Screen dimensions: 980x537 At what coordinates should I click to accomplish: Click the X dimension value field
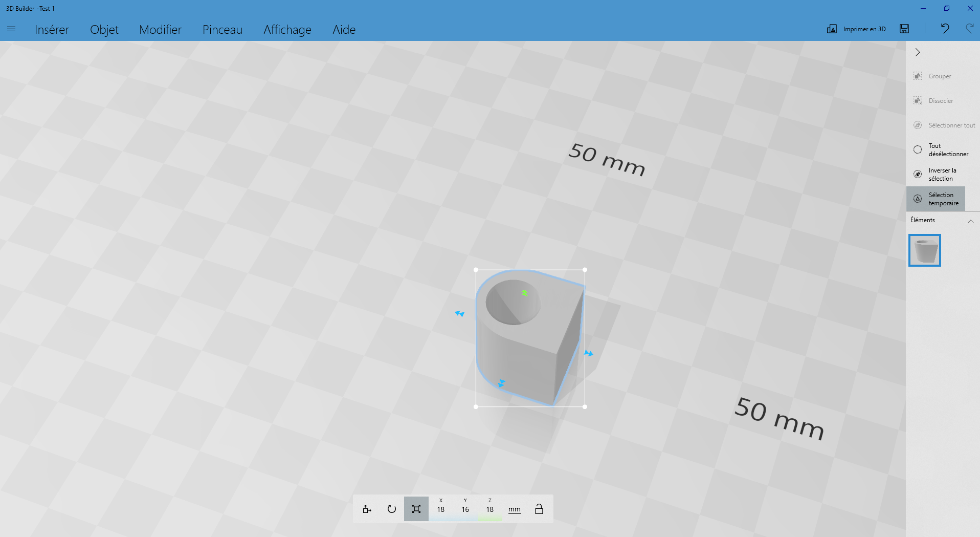[x=441, y=509]
